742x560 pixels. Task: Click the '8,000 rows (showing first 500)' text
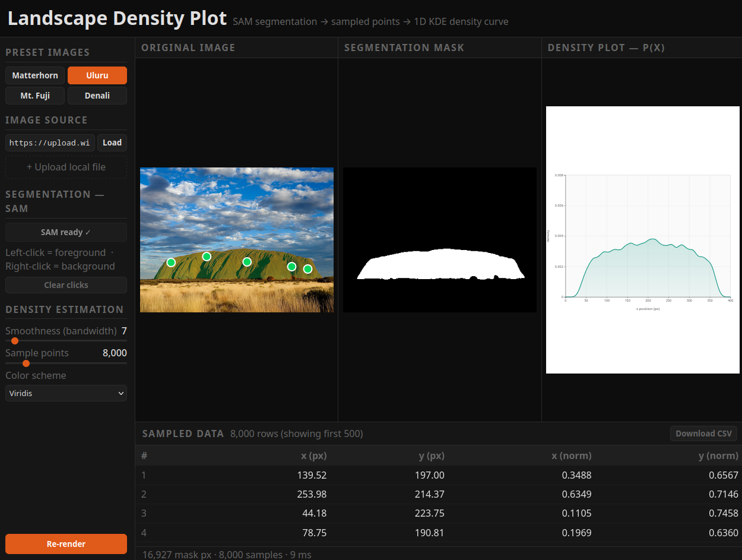(x=296, y=434)
